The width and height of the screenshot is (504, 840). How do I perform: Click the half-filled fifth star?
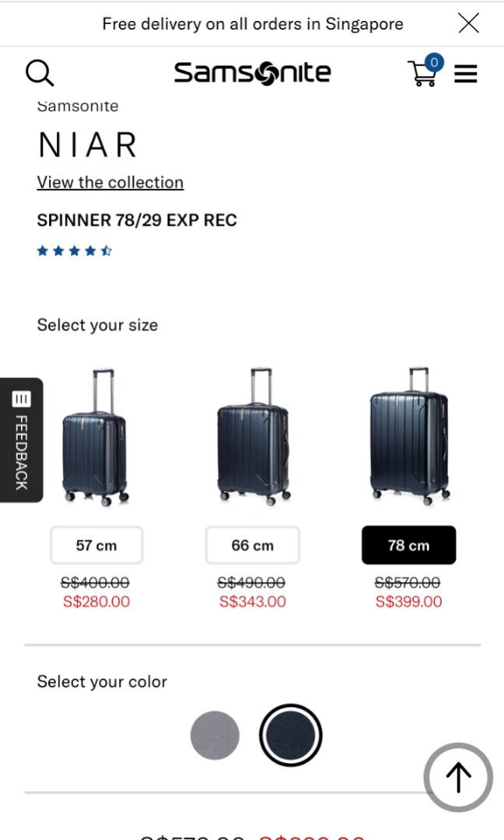click(x=104, y=250)
